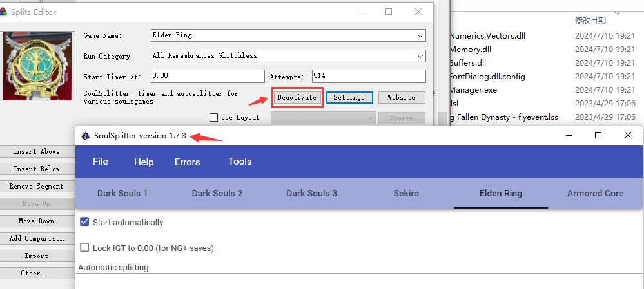Open the Help menu in SoulSplitter

144,162
